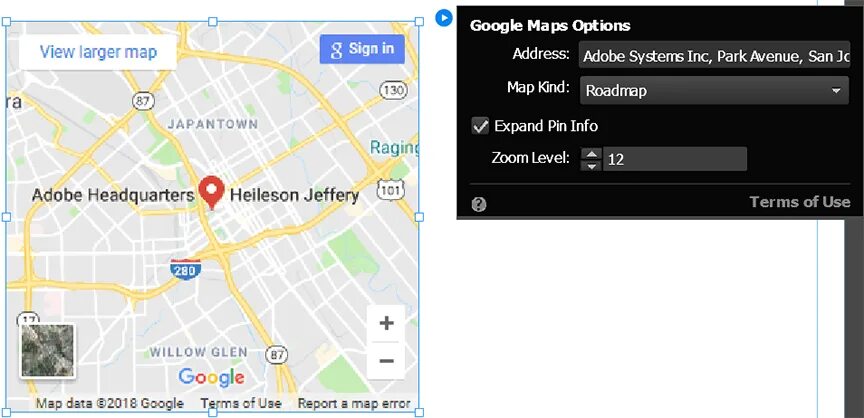Open Terms of Use in options panel
Viewport: 864px width, 418px height.
(800, 202)
